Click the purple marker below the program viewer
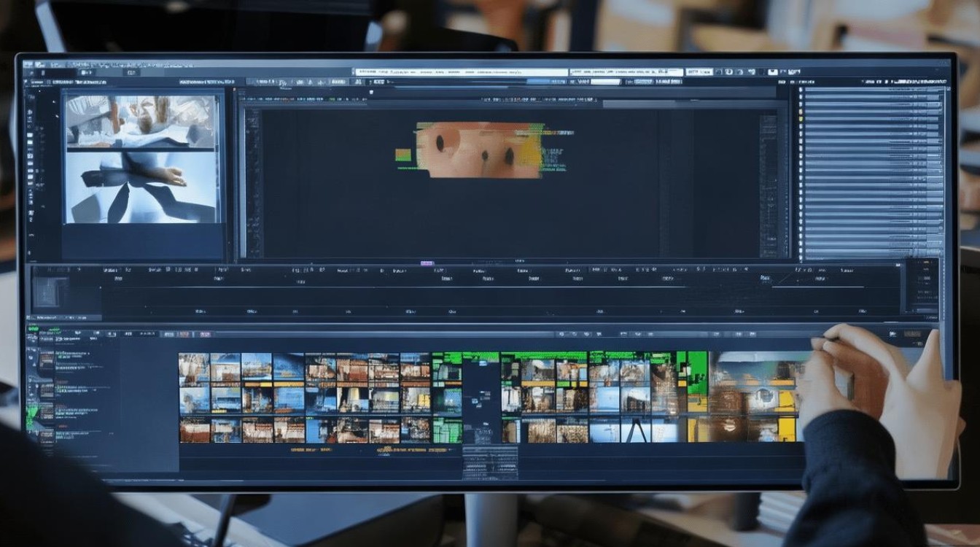980x547 pixels. click(x=427, y=263)
